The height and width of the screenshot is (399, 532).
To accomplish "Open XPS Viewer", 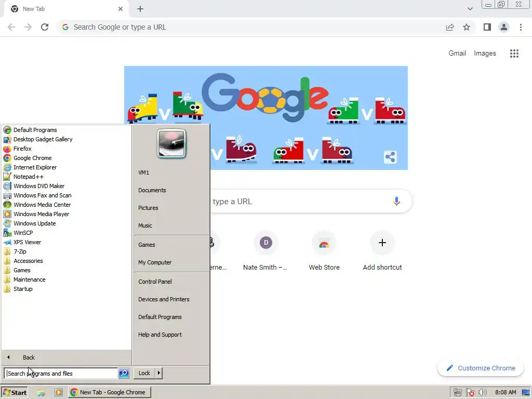I will click(x=27, y=242).
